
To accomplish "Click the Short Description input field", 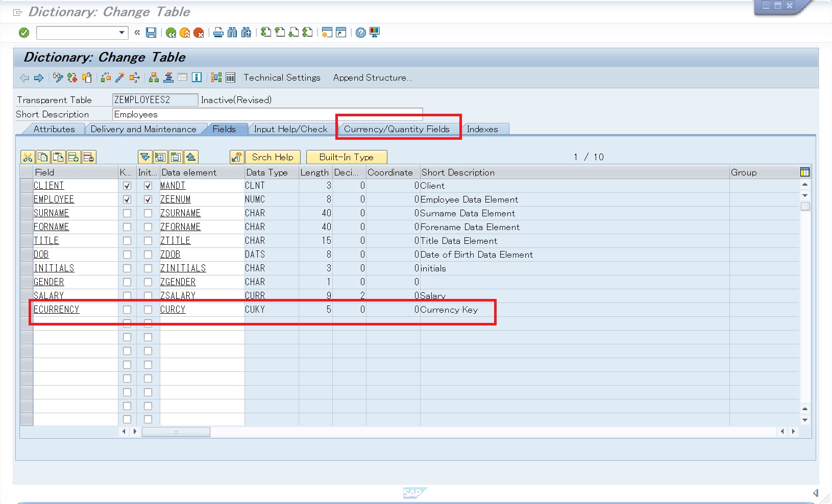I will click(x=267, y=114).
